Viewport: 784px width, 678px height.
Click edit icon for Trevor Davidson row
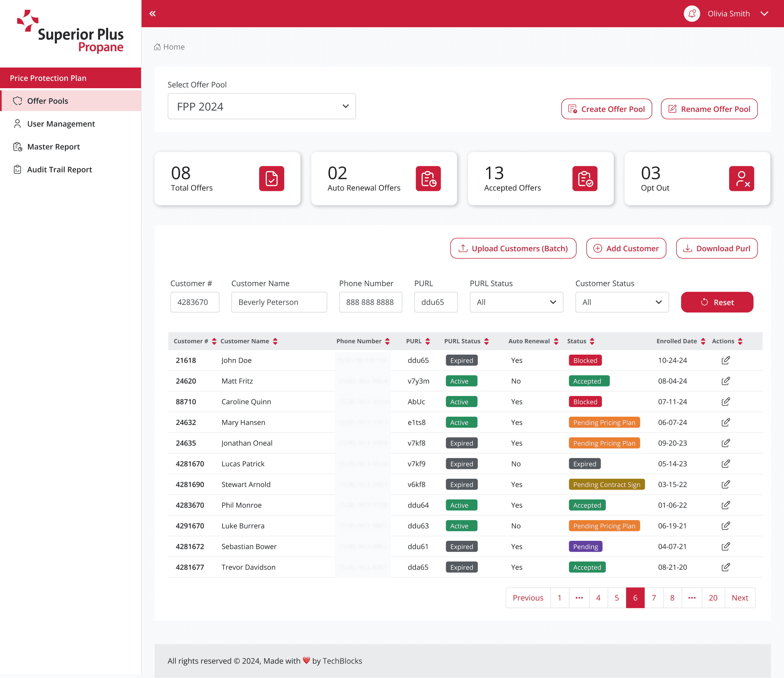pos(725,567)
